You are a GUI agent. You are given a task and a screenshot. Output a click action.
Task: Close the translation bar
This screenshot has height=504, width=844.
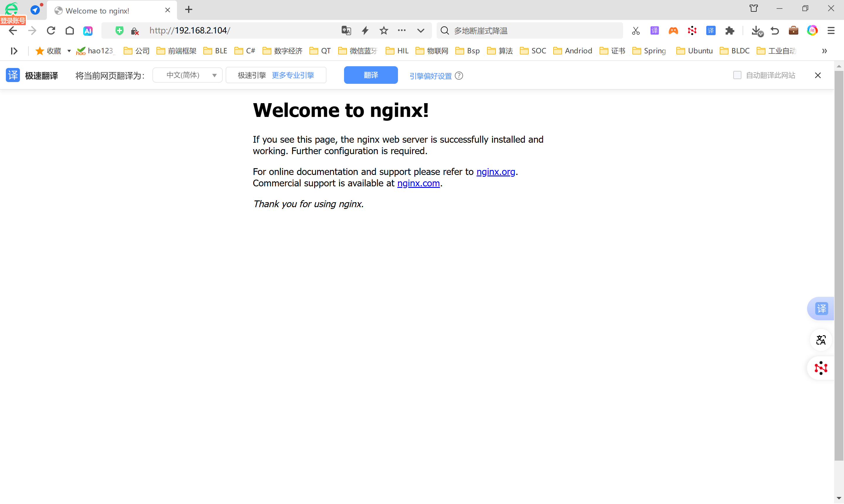818,75
